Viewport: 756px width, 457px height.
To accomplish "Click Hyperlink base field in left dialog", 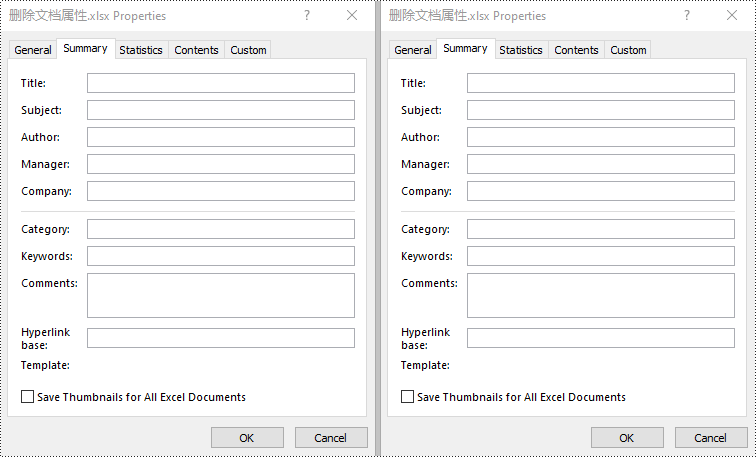I will point(221,338).
